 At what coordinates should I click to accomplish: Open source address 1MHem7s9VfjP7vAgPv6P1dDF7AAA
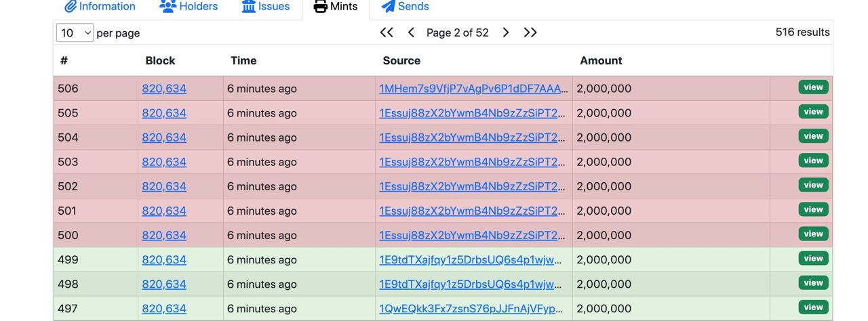point(473,89)
